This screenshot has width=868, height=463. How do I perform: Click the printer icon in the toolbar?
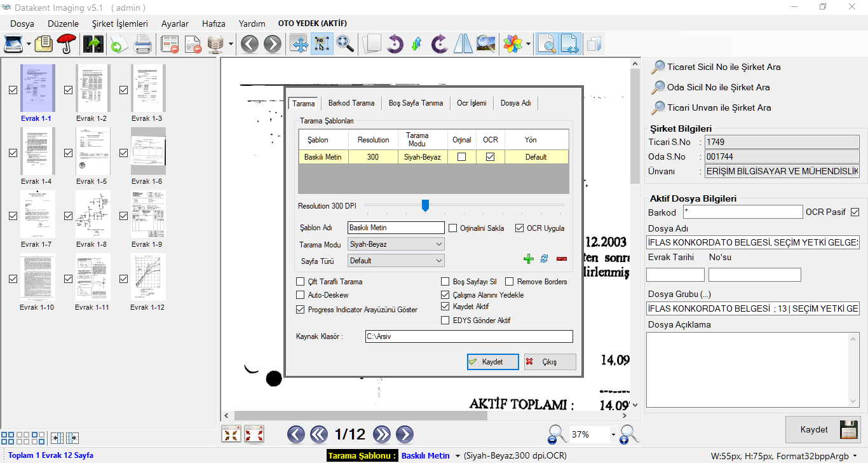click(x=142, y=44)
